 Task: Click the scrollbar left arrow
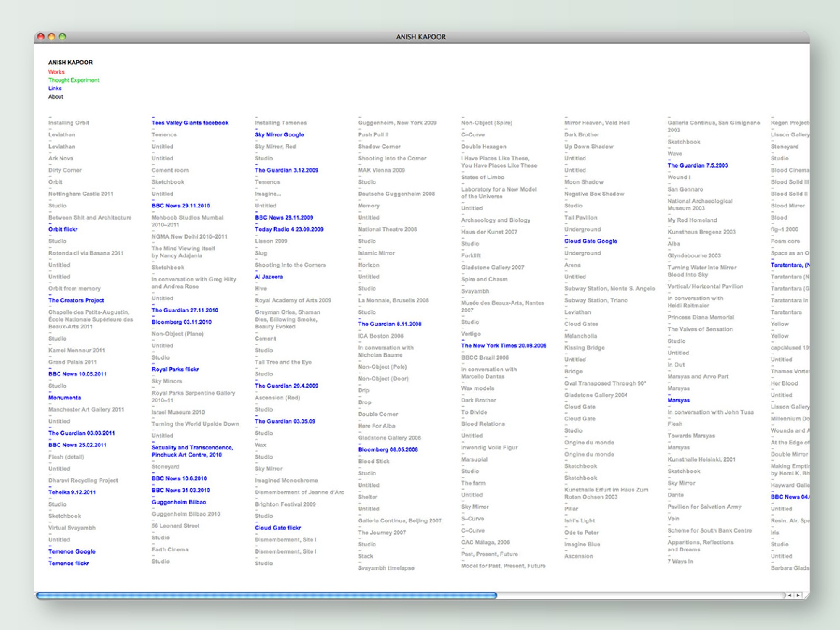coord(790,595)
